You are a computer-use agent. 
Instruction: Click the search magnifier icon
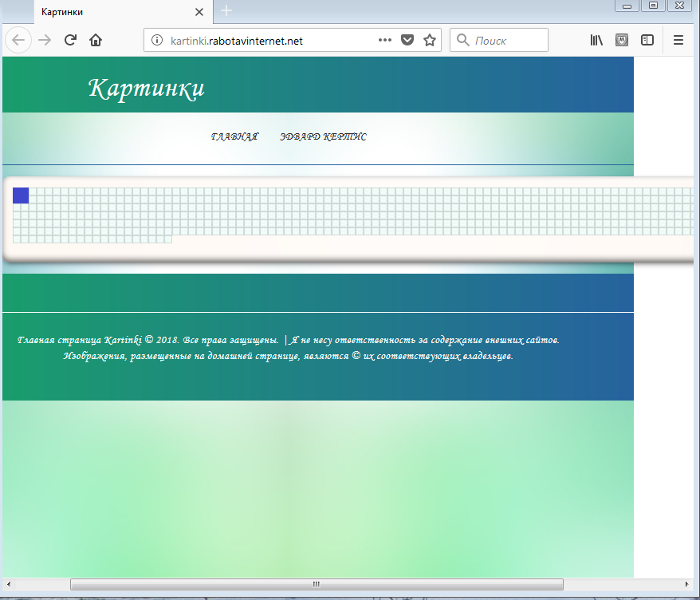coord(463,40)
